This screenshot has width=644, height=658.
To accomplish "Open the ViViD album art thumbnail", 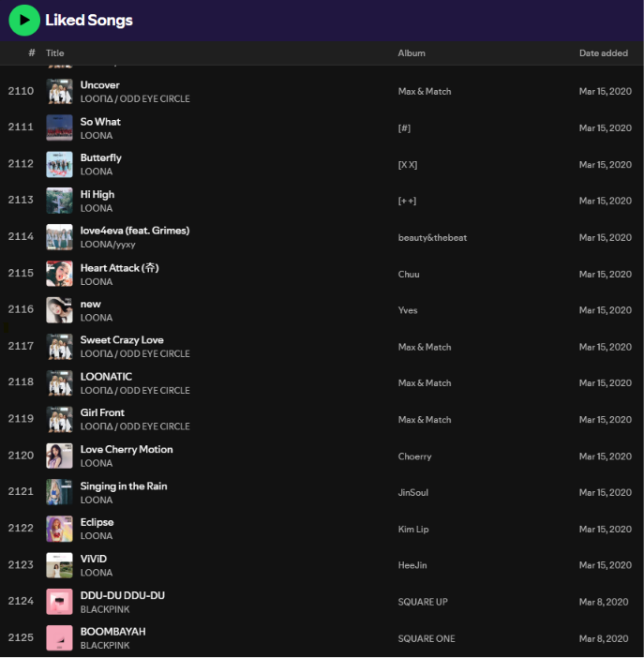I will (x=59, y=566).
